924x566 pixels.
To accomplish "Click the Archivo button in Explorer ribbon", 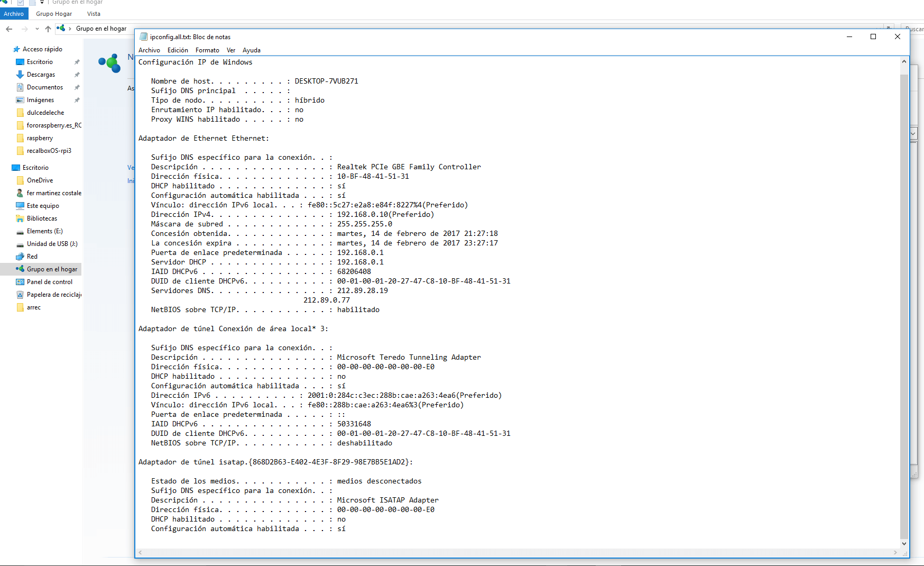I will 14,14.
